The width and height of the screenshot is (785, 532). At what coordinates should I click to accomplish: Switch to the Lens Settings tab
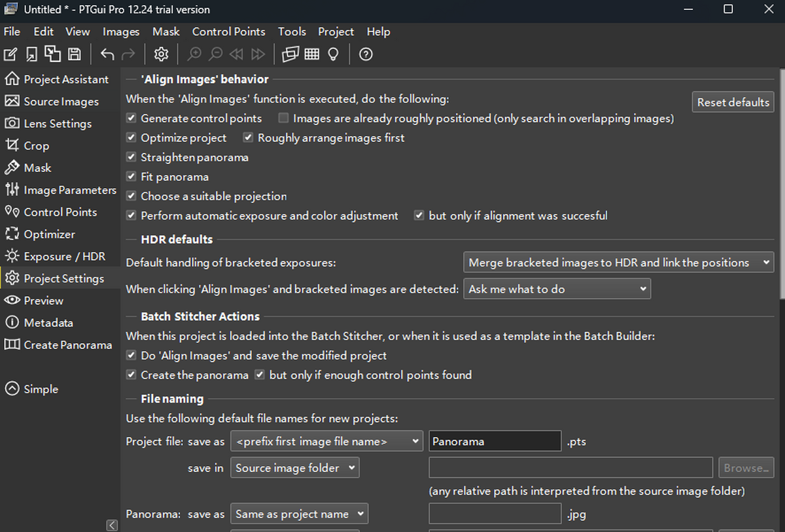(58, 124)
